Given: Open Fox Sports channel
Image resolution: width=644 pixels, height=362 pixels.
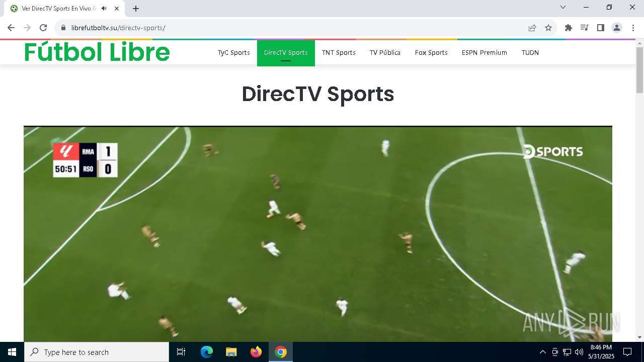Looking at the screenshot, I should (431, 52).
